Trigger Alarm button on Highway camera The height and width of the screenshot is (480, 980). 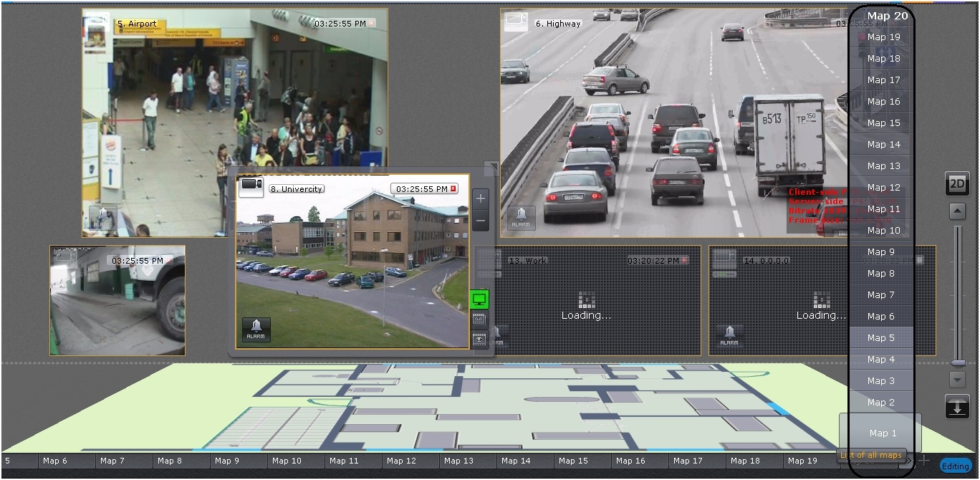[x=521, y=218]
